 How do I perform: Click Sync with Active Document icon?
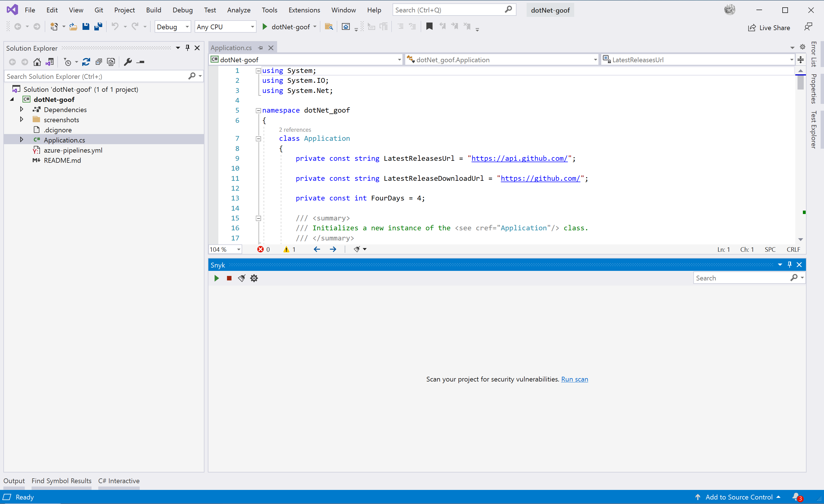click(x=86, y=62)
